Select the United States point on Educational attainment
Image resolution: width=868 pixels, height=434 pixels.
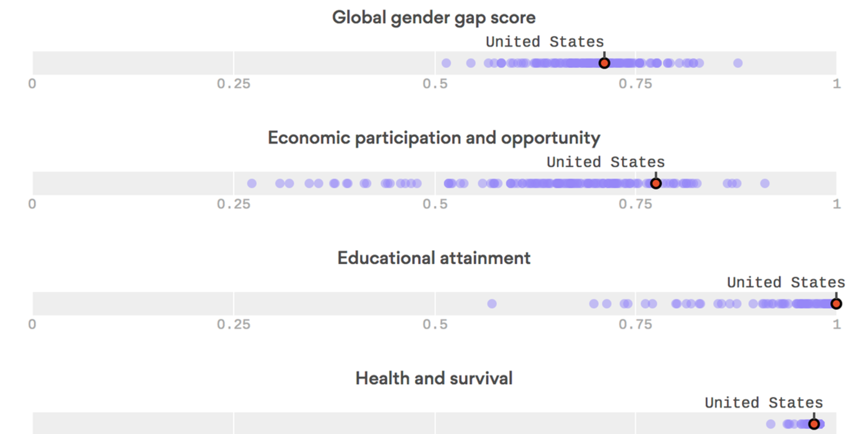(836, 304)
